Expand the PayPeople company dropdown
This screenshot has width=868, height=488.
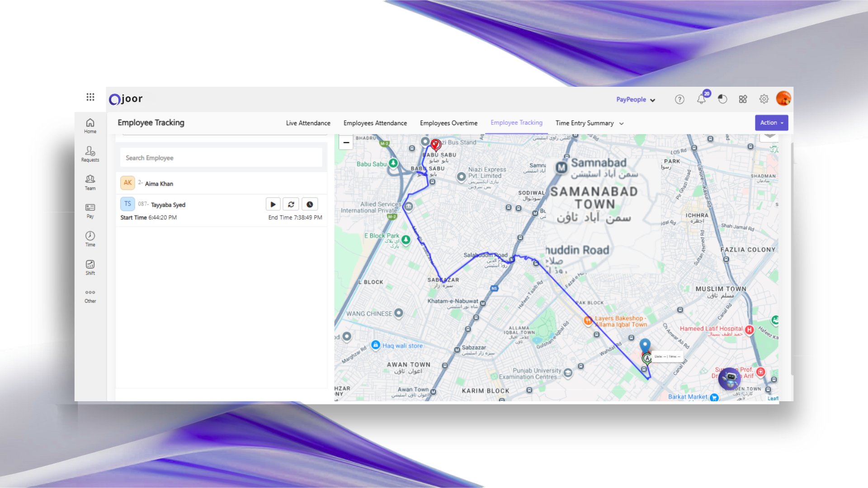click(636, 99)
